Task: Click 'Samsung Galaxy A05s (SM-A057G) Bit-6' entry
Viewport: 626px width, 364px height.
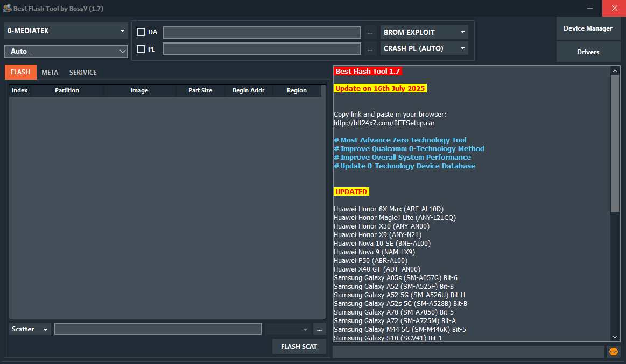Action: click(x=396, y=278)
